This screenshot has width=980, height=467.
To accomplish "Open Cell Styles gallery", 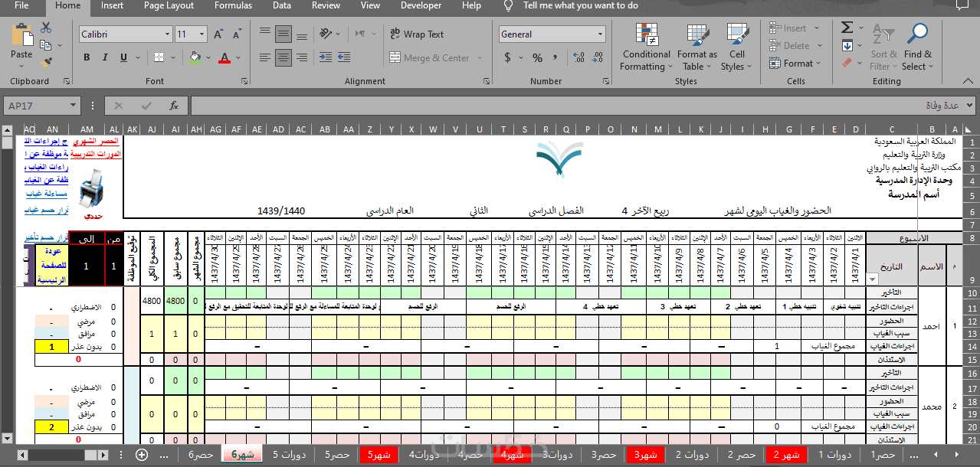I will click(x=737, y=47).
